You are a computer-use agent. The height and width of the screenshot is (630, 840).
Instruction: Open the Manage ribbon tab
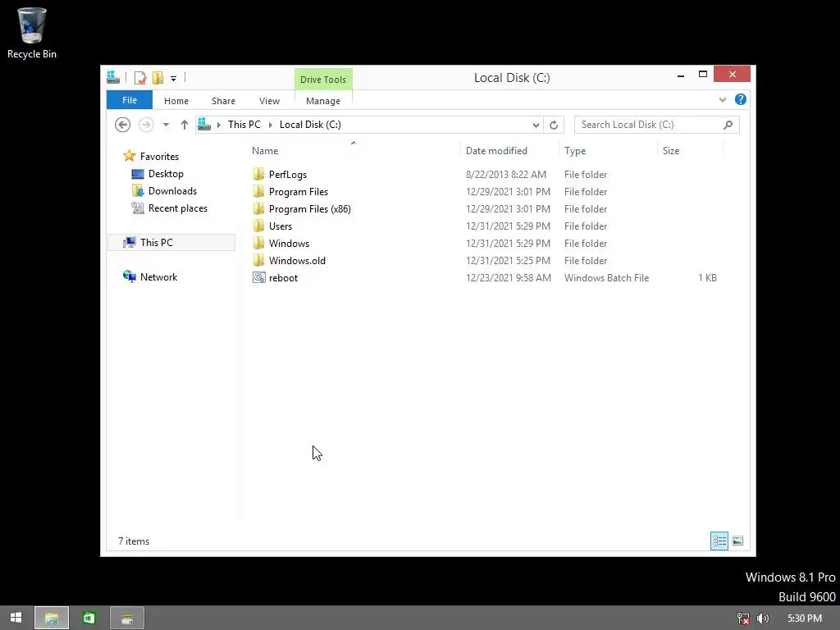323,101
